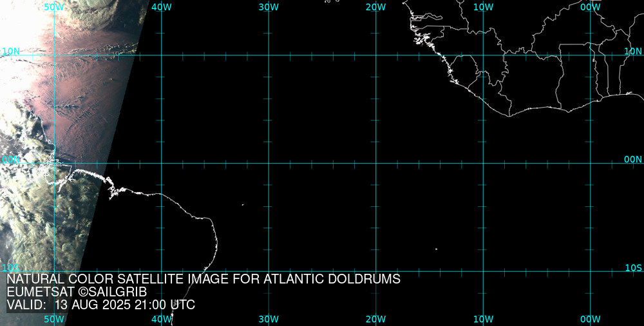Click the small island dot near 15W above 10S
Image resolution: width=644 pixels, height=326 pixels.
[436, 249]
